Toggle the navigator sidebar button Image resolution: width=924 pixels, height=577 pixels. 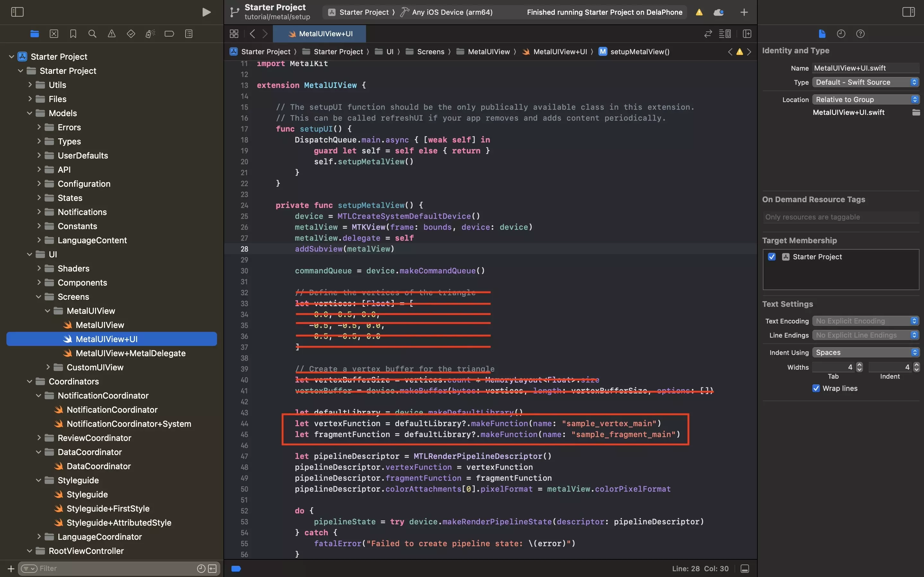pyautogui.click(x=17, y=12)
